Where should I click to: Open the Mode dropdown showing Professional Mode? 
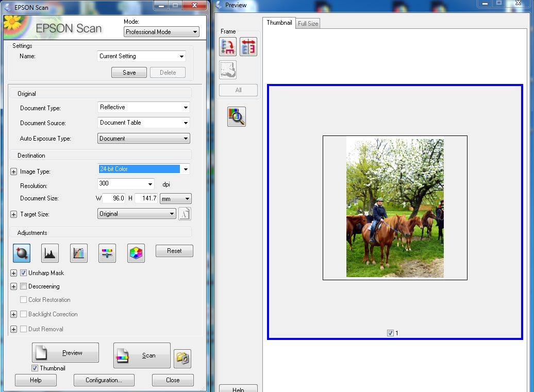point(161,32)
